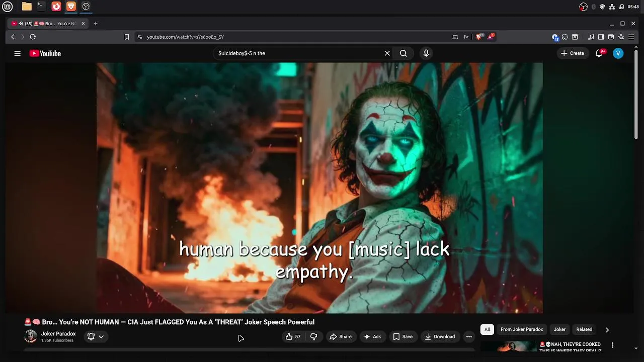Reload the current YouTube page
This screenshot has width=644, height=362.
[x=33, y=37]
